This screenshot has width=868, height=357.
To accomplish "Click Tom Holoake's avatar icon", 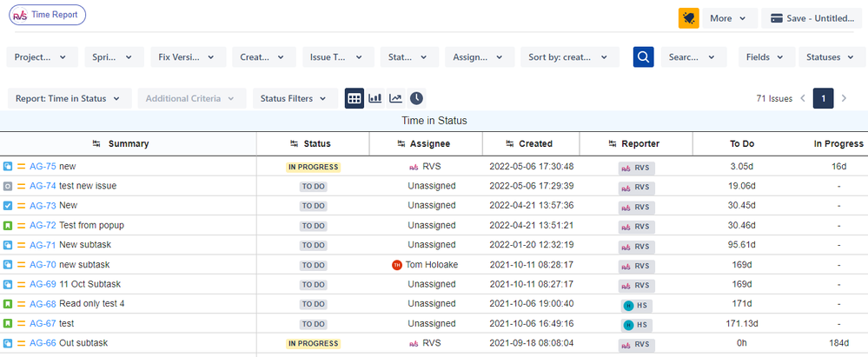I will 396,265.
